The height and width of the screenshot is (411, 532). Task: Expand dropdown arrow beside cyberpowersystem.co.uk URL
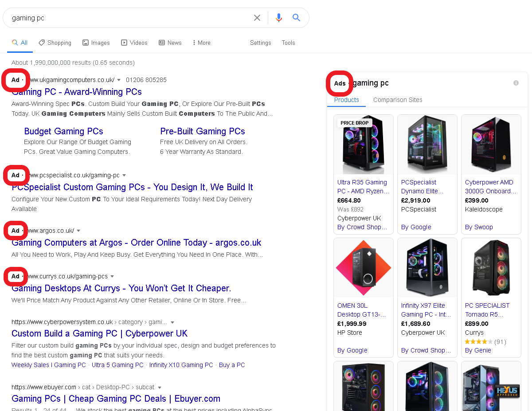[172, 322]
